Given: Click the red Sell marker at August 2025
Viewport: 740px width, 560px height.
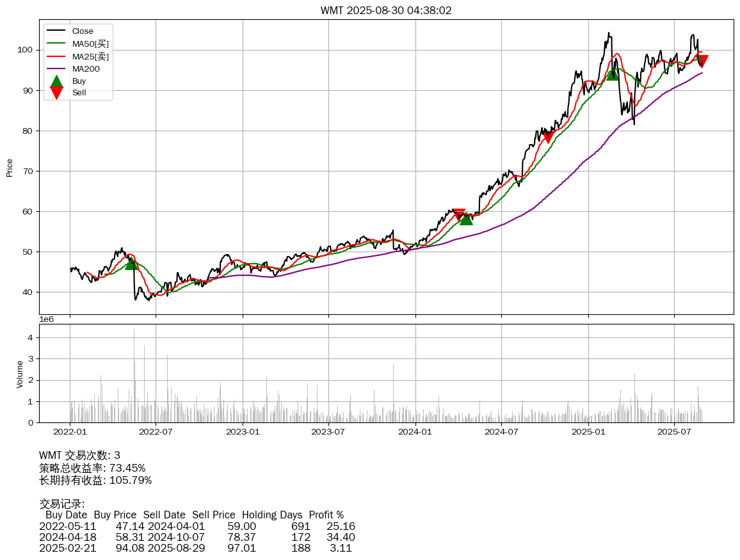Looking at the screenshot, I should 702,62.
